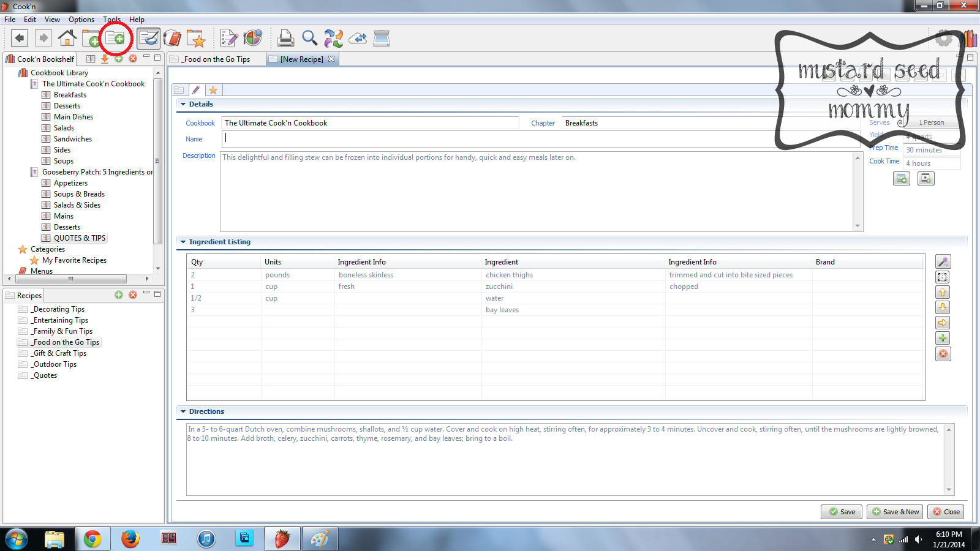Click the Save button
Screen dimensions: 980x551
[842, 512]
